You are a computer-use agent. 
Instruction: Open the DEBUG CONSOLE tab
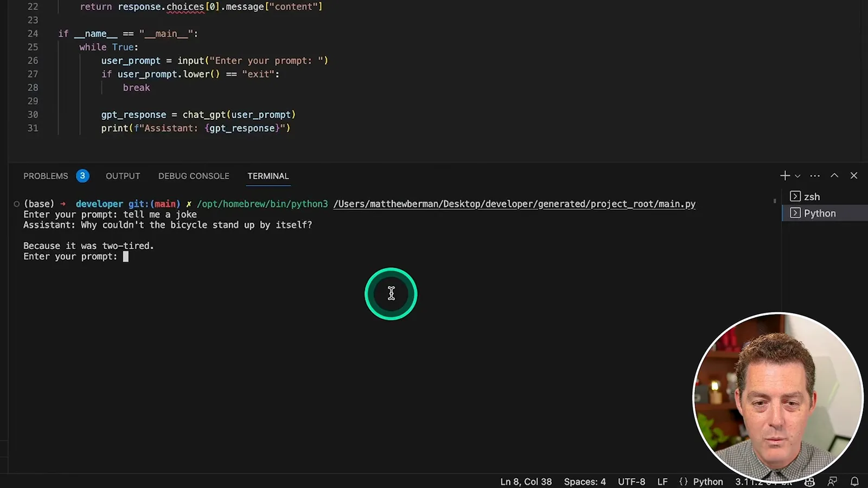coord(194,176)
